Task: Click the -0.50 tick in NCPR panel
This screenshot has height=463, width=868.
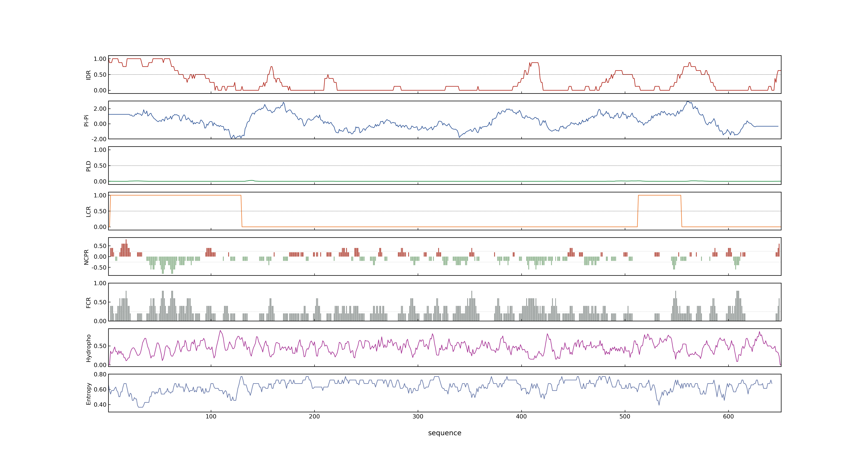Action: (x=99, y=268)
